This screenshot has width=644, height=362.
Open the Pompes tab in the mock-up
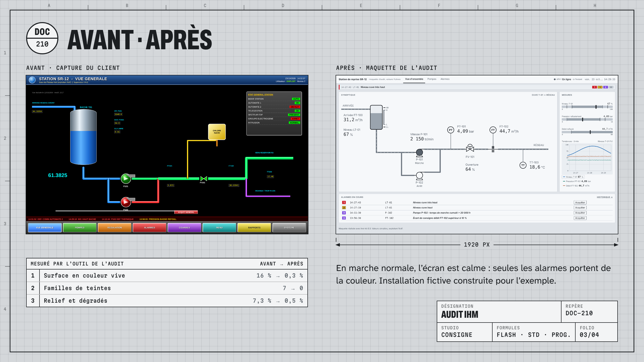point(432,79)
